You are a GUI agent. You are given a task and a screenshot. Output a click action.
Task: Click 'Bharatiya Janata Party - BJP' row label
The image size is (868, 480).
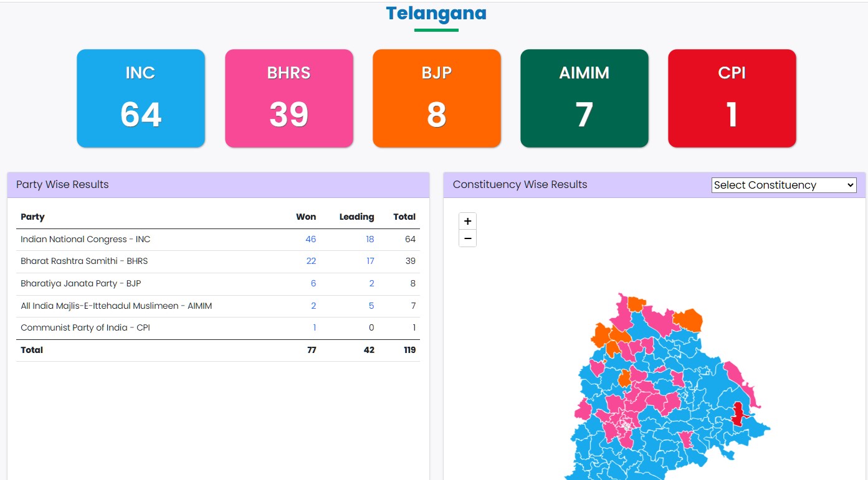(81, 283)
